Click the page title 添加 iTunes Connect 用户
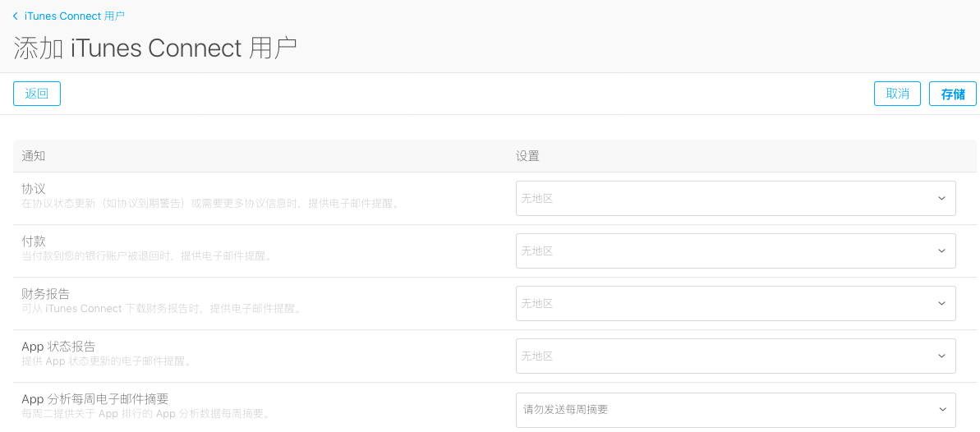Image resolution: width=980 pixels, height=432 pixels. pyautogui.click(x=154, y=48)
